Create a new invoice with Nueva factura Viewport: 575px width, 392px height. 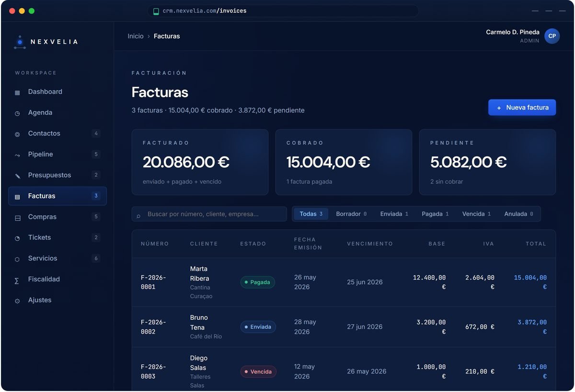click(522, 108)
